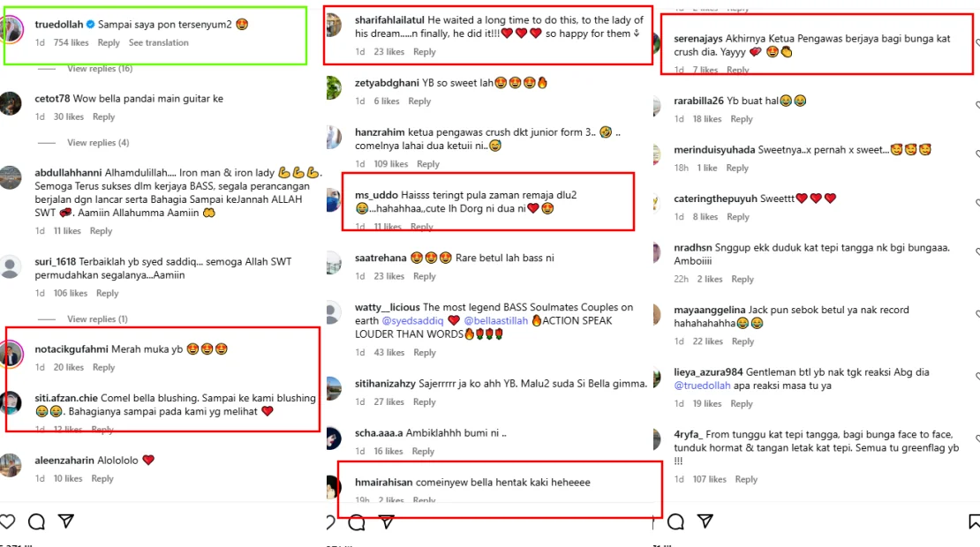Click the comment bubble icon in left panel
The height and width of the screenshot is (547, 980).
(x=36, y=521)
